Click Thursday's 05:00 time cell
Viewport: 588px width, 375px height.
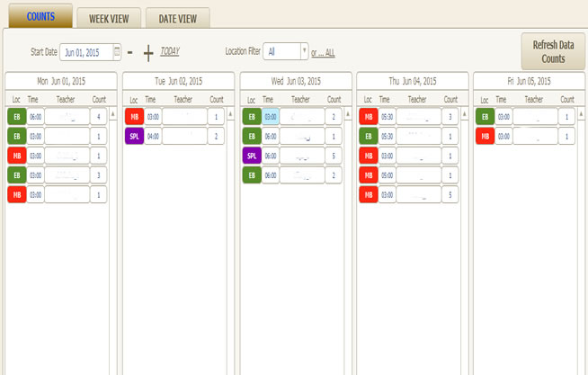(388, 175)
